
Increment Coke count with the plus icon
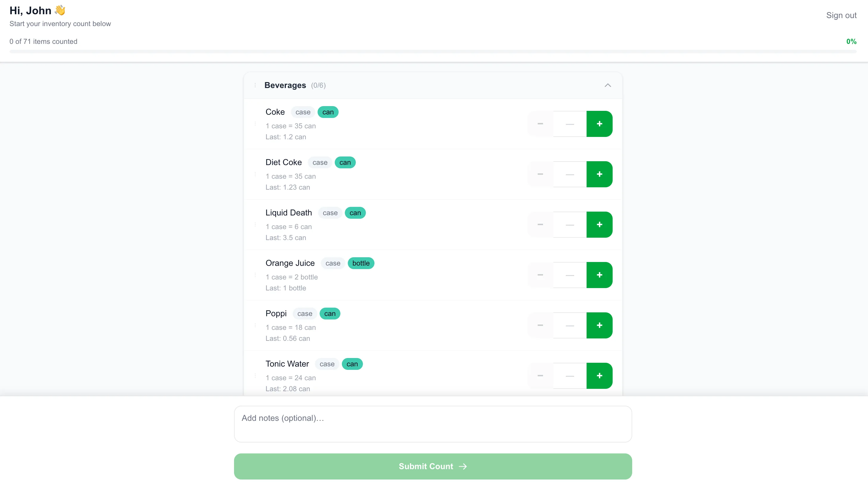coord(599,124)
